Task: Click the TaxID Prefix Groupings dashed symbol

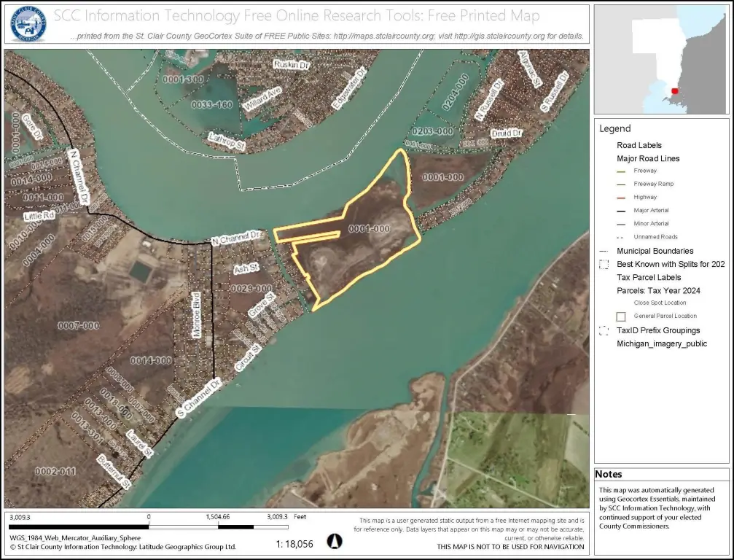Action: coord(603,330)
